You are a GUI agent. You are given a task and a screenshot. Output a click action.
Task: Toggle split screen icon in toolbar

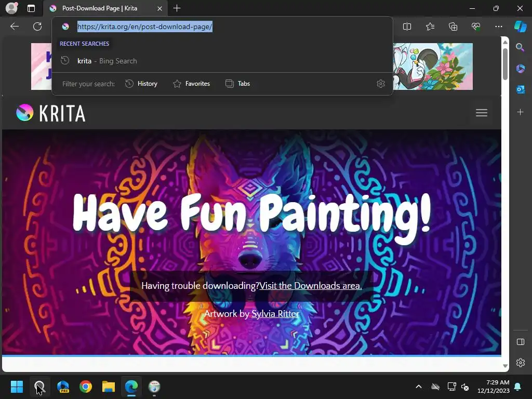tap(407, 26)
